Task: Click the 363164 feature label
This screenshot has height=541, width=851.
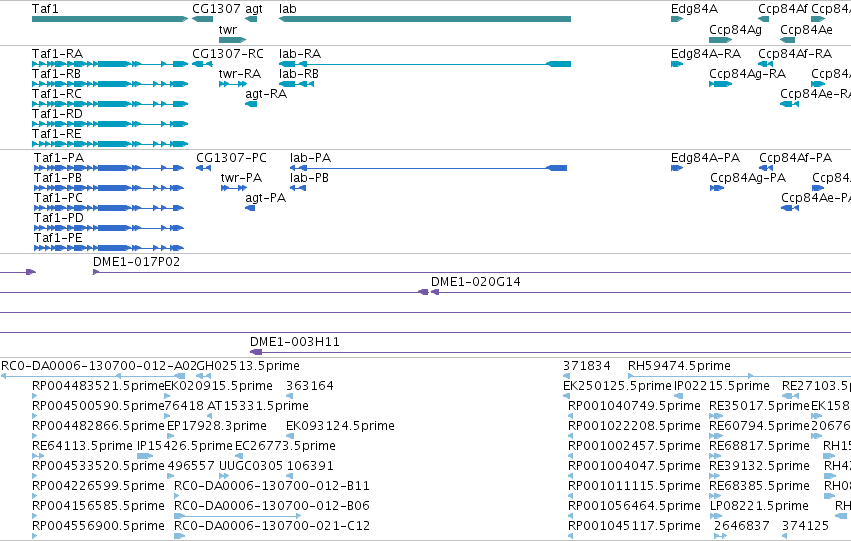Action: (310, 386)
